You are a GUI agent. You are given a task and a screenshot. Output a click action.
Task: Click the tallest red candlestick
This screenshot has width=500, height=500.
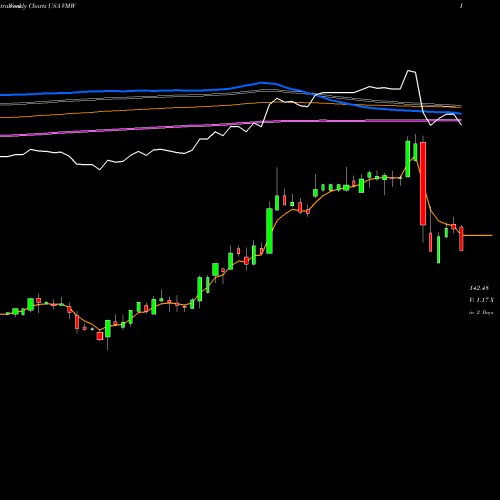[423, 183]
